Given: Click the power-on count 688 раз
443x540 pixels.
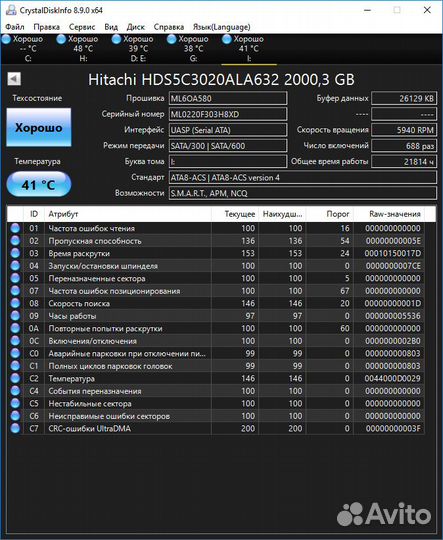Looking at the screenshot, I should tap(404, 146).
